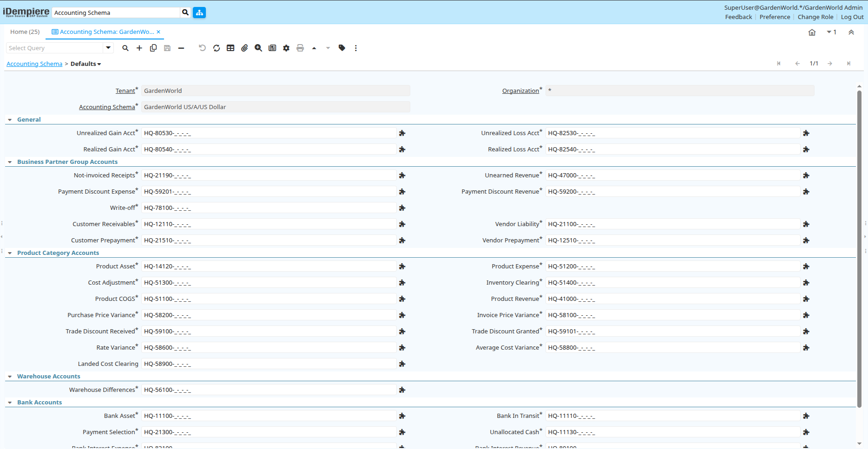Collapse the General section header

10,119
